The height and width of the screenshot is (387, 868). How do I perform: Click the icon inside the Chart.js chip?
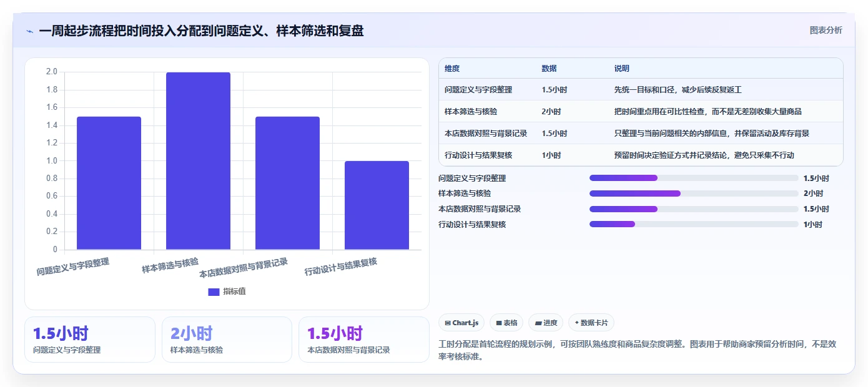448,323
